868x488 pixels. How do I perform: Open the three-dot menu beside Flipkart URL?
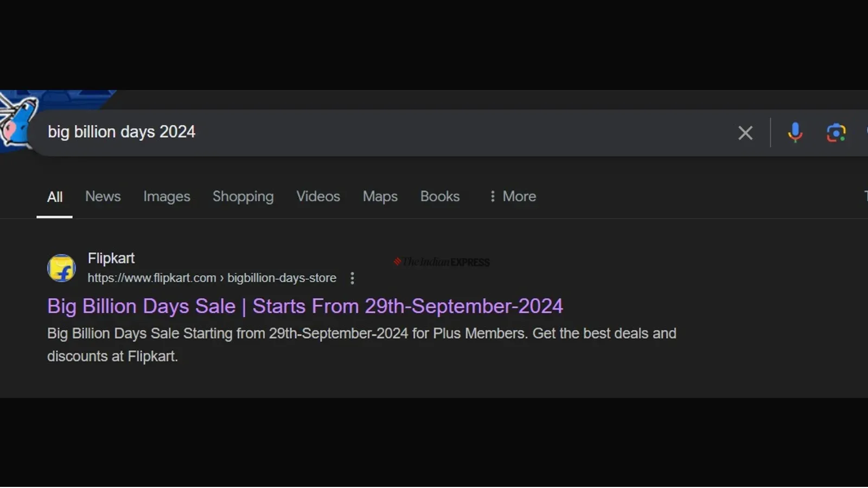[352, 278]
